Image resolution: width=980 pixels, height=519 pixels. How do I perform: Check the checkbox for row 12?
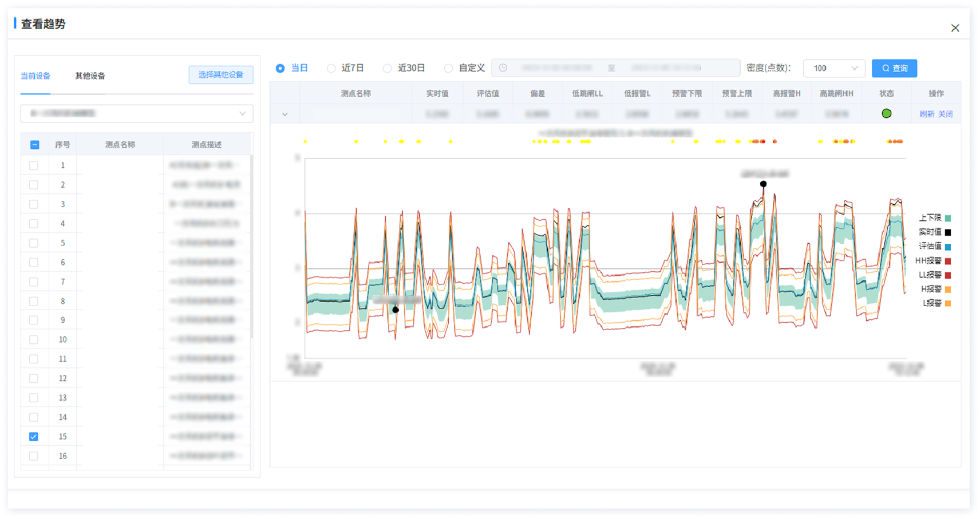34,378
